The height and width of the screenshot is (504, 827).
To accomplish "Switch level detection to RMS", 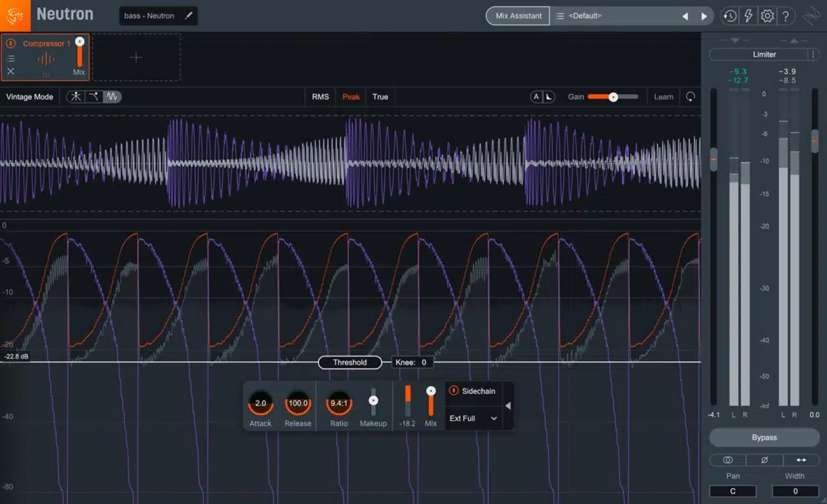I will (x=320, y=97).
